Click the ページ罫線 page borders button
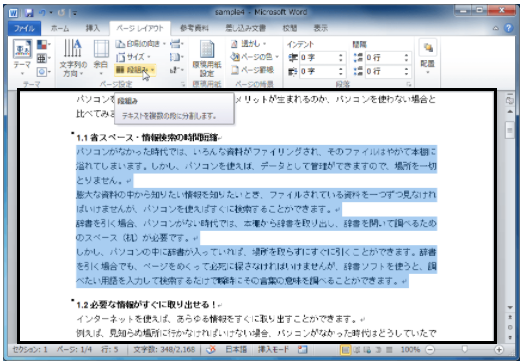Viewport: 521px width, 361px height. [x=252, y=70]
